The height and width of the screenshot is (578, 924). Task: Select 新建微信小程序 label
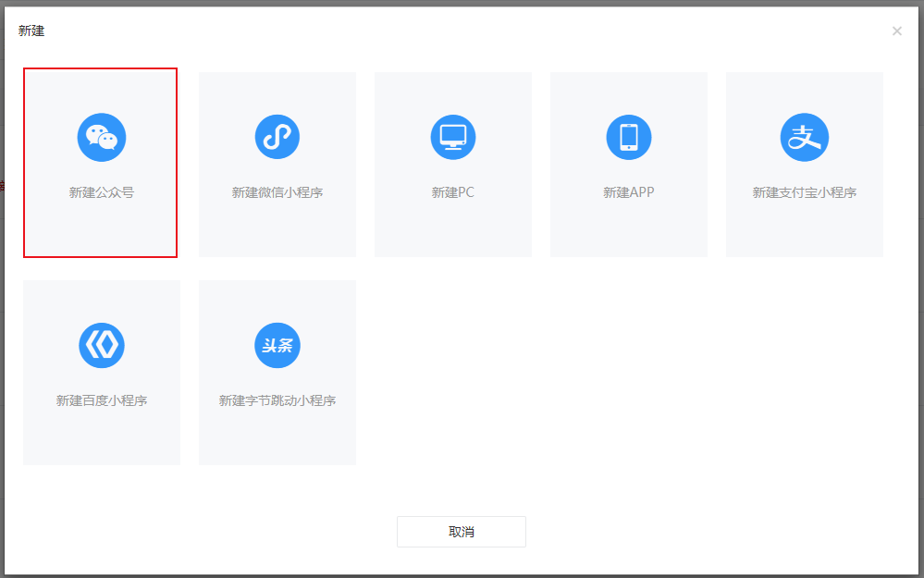click(277, 192)
